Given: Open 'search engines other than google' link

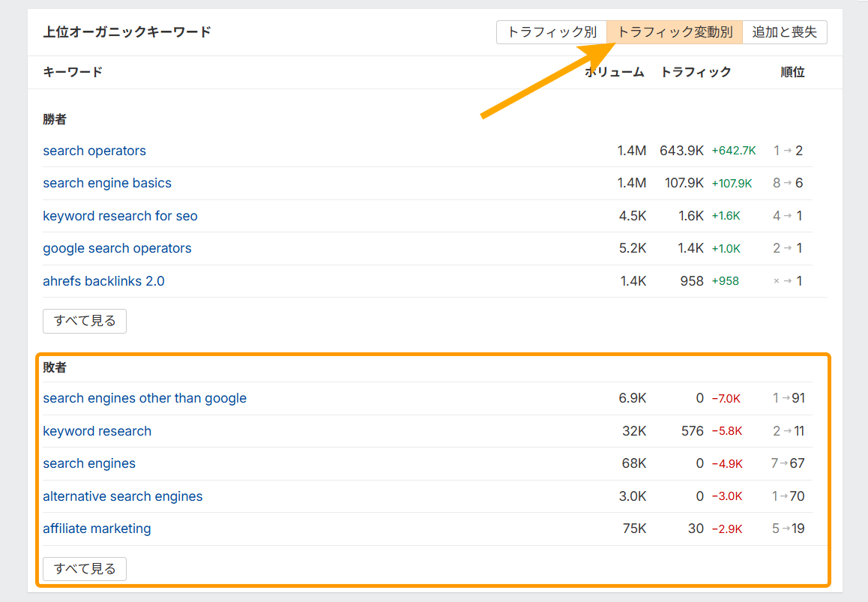Looking at the screenshot, I should point(145,398).
